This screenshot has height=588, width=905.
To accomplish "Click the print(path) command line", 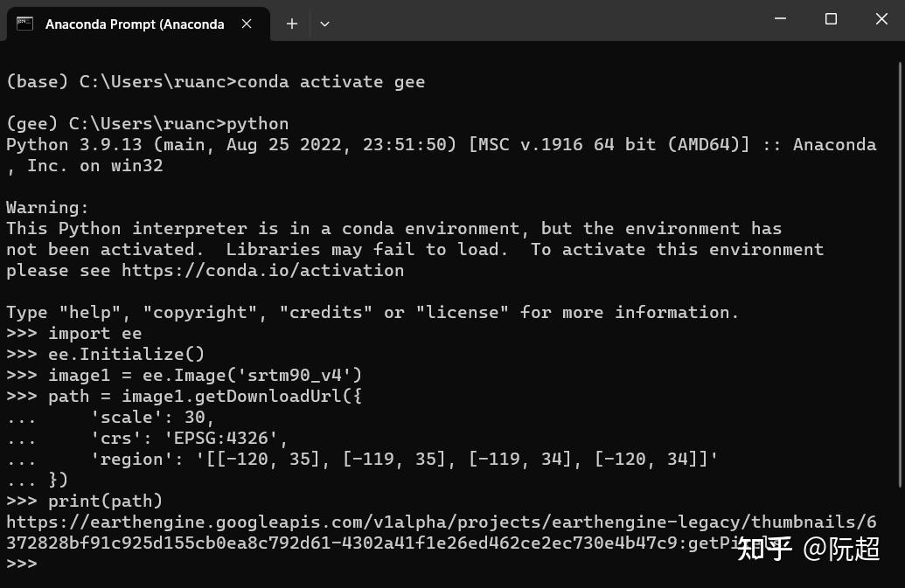I will pyautogui.click(x=96, y=501).
